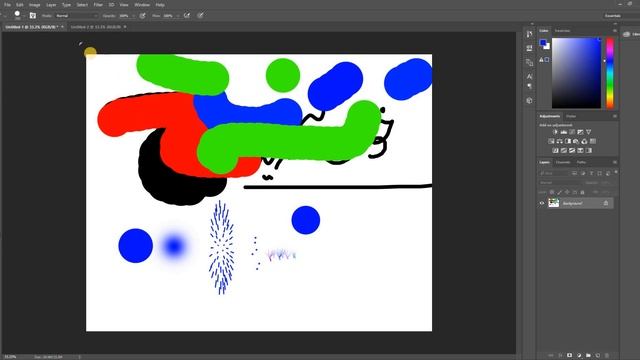Add a Curves adjustment
The width and height of the screenshot is (640, 360).
click(572, 132)
